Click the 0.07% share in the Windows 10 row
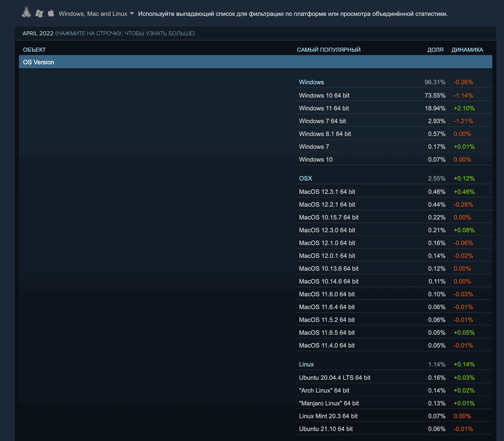This screenshot has width=504, height=441. (x=437, y=159)
